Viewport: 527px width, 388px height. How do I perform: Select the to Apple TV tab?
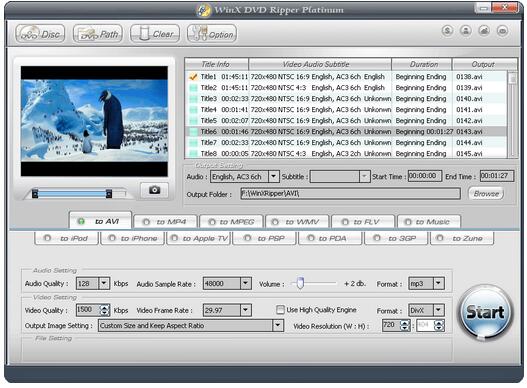(x=198, y=238)
